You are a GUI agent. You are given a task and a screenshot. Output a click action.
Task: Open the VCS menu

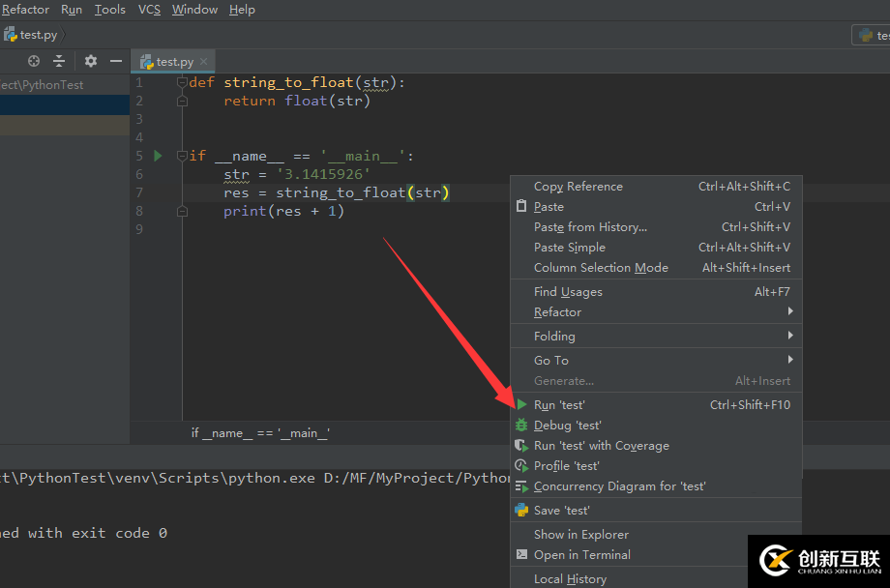149,10
